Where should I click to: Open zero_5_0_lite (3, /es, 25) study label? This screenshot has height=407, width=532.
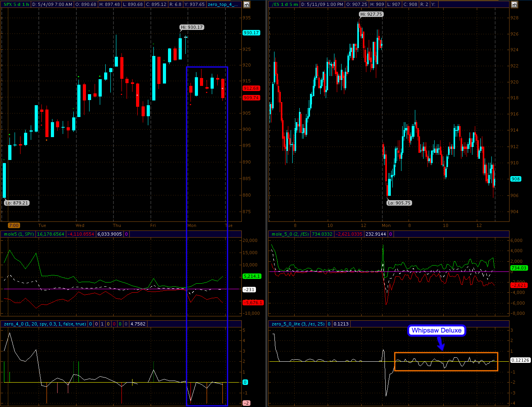(298, 324)
